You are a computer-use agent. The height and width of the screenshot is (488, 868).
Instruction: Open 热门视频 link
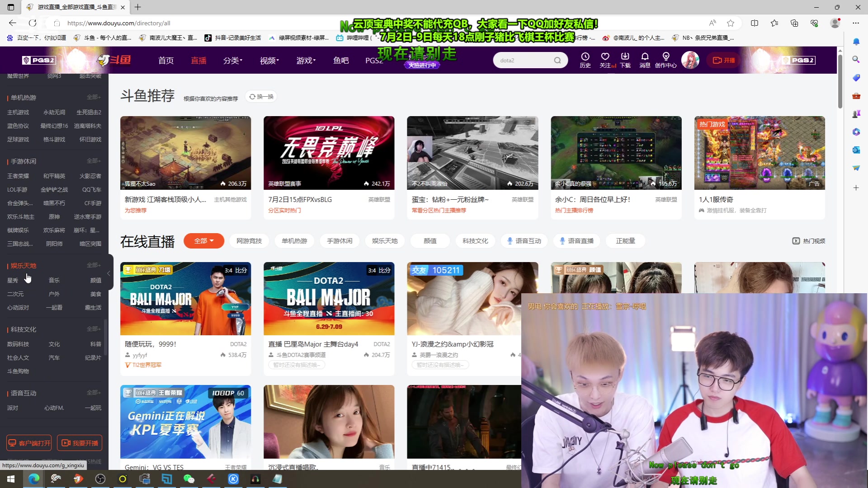tap(809, 241)
